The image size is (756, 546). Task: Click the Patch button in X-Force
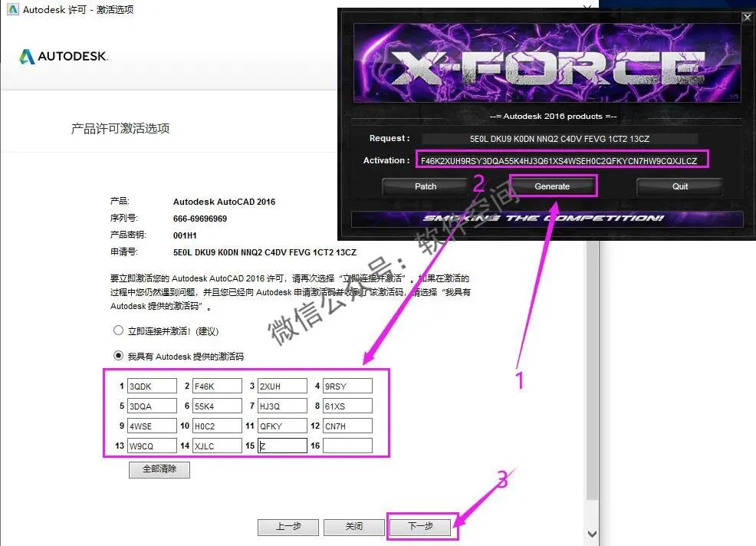point(426,186)
